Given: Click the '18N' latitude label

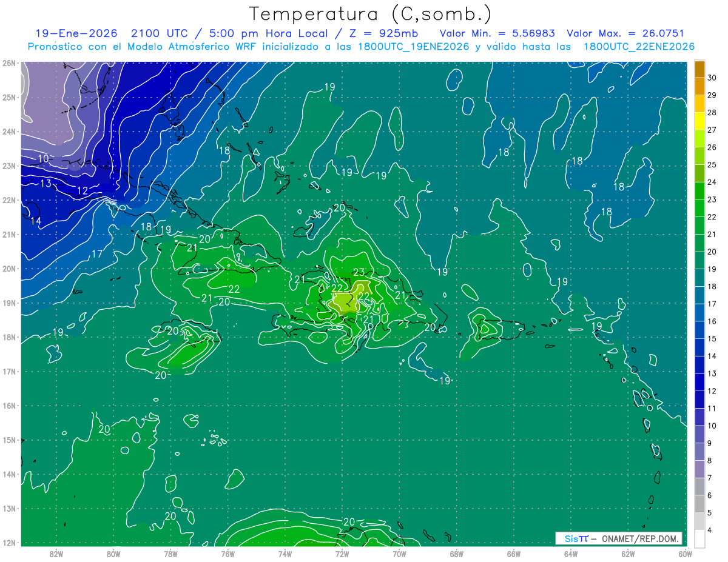Looking at the screenshot, I should (x=8, y=337).
